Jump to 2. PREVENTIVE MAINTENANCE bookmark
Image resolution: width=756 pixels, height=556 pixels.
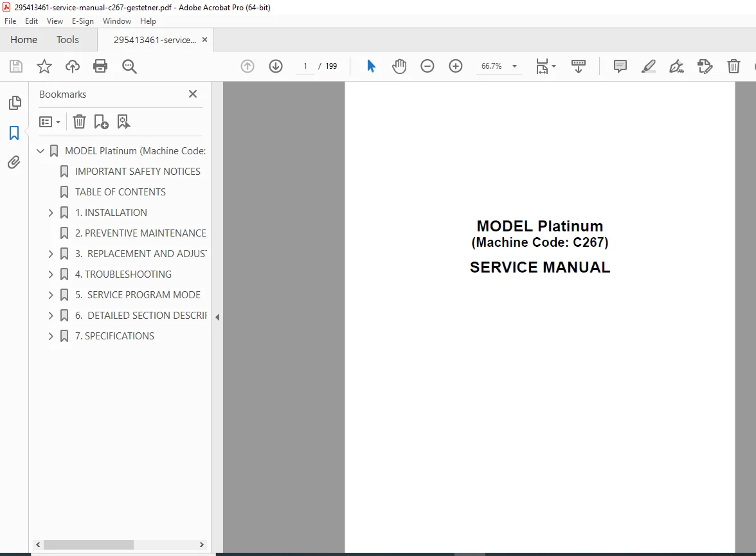tap(140, 233)
